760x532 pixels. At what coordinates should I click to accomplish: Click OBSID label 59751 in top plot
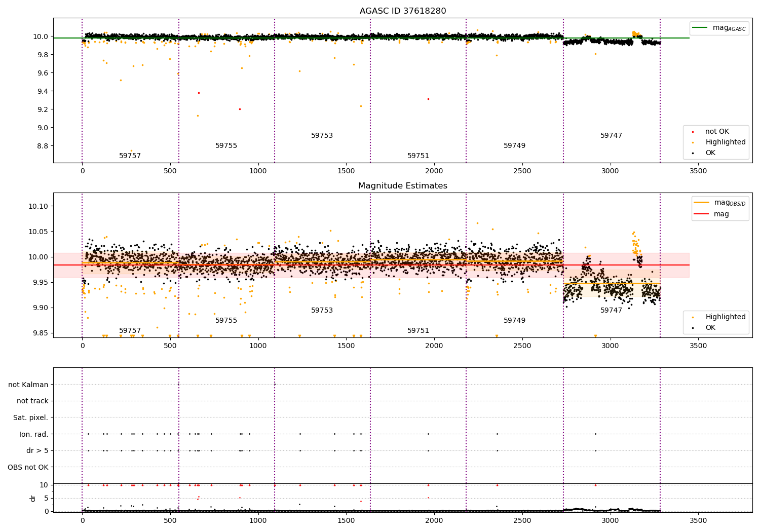click(419, 156)
